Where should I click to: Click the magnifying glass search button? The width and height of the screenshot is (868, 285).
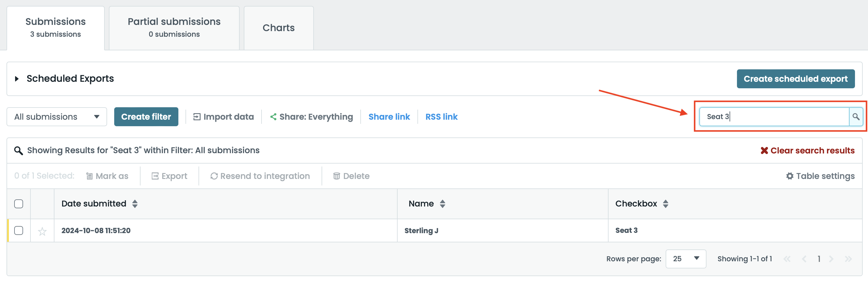point(856,117)
